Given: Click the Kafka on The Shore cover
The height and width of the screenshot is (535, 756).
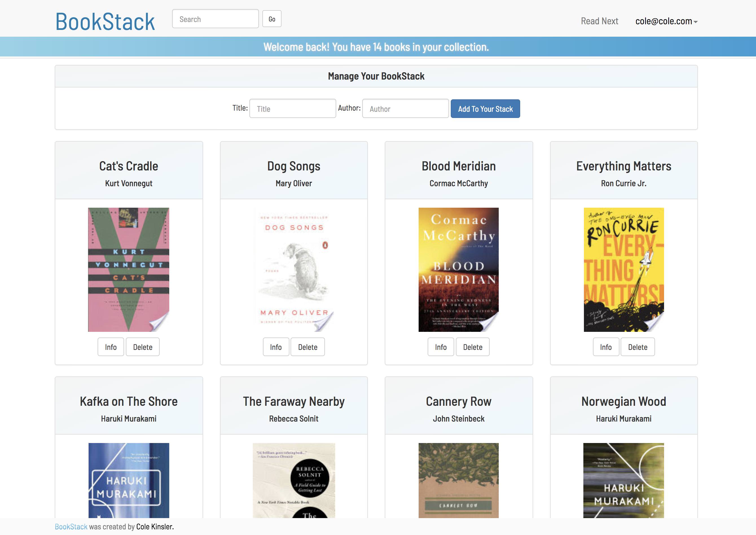Looking at the screenshot, I should [x=129, y=480].
